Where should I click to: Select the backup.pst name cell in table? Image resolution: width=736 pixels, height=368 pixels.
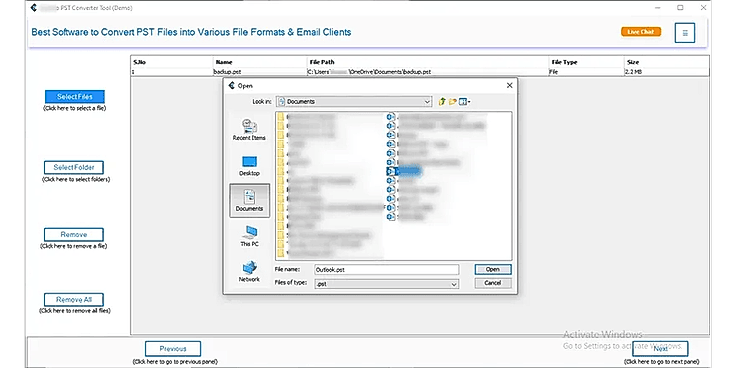point(260,72)
